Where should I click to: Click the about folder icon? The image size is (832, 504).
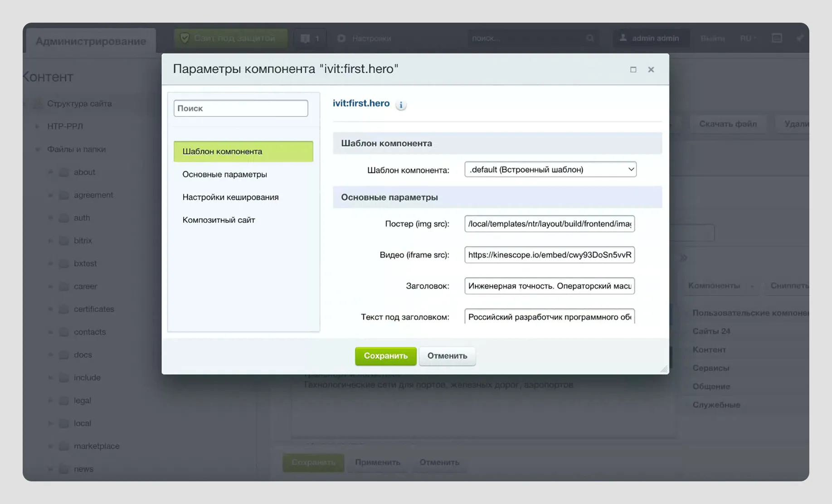coord(64,172)
